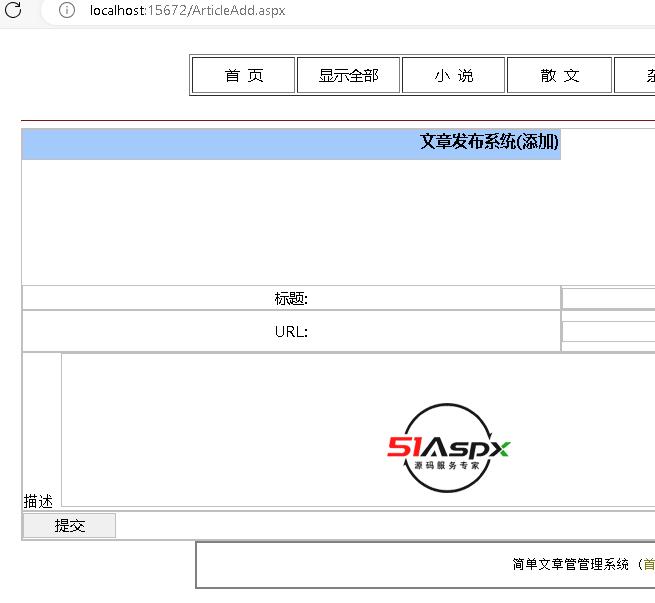The width and height of the screenshot is (655, 603).
Task: Click into the URL text field
Action: point(609,332)
